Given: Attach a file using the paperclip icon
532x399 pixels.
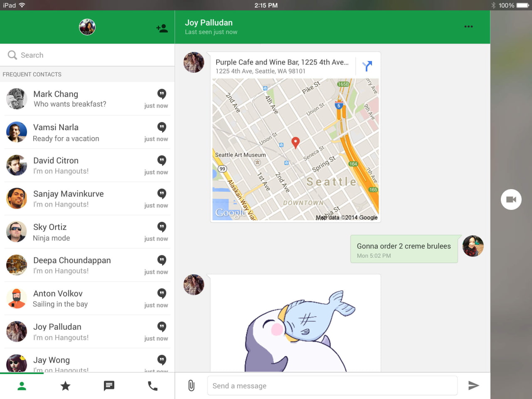Looking at the screenshot, I should (x=191, y=386).
